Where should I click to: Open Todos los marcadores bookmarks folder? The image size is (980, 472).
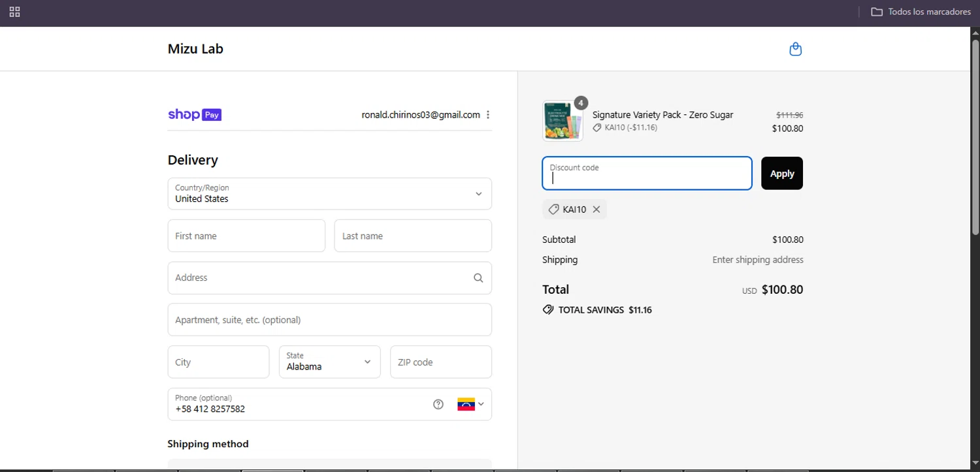(921, 12)
